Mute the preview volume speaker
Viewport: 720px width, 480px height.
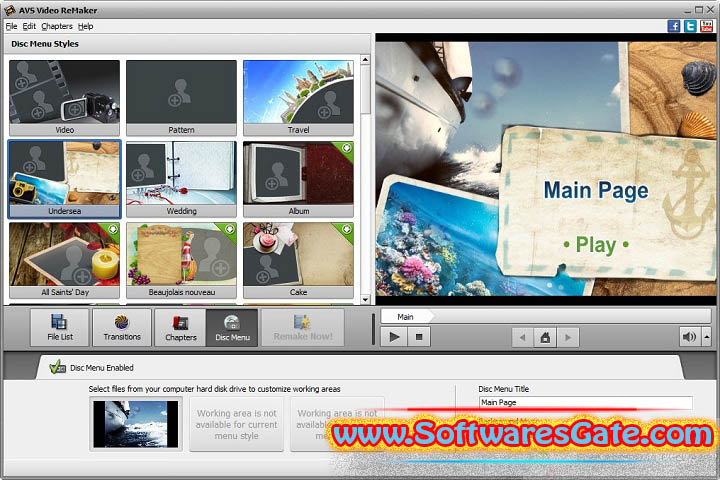click(x=690, y=337)
